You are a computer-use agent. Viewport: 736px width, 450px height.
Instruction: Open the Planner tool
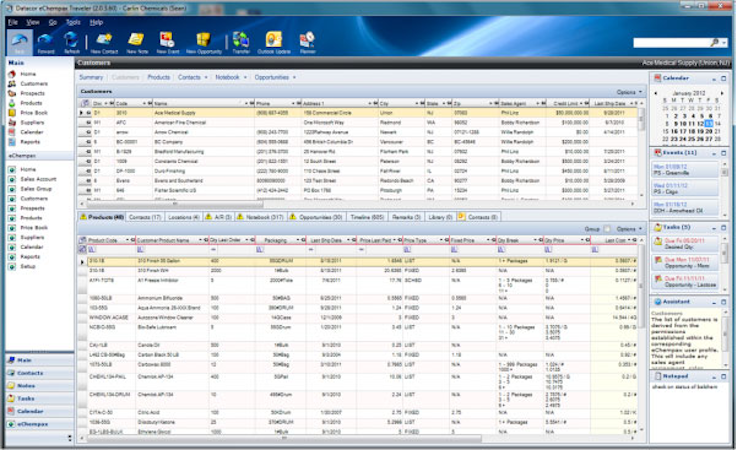click(306, 40)
